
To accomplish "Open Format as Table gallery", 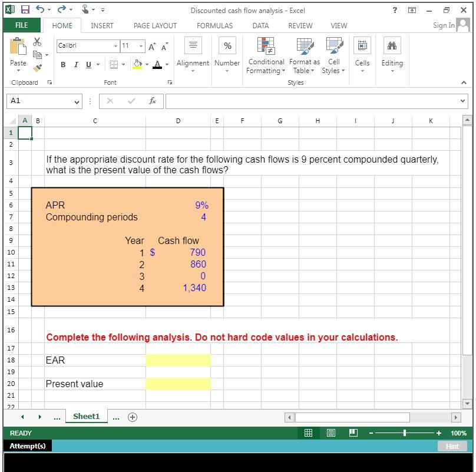I will (x=305, y=55).
